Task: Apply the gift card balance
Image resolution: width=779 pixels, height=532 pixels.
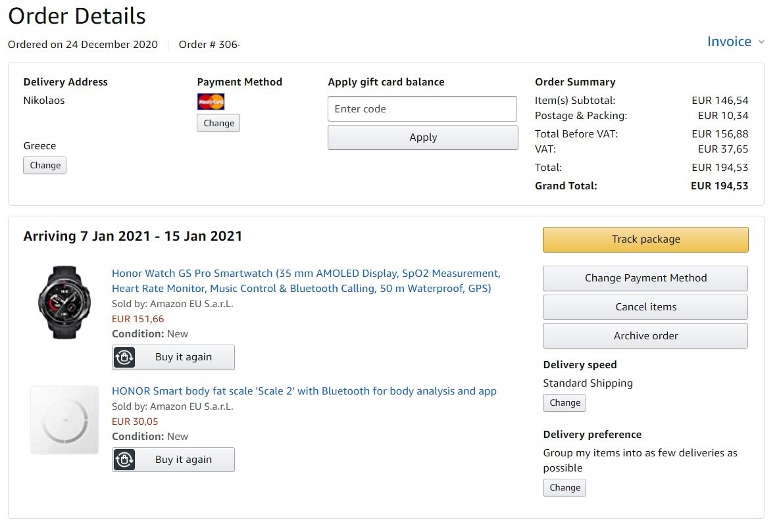Action: tap(422, 137)
